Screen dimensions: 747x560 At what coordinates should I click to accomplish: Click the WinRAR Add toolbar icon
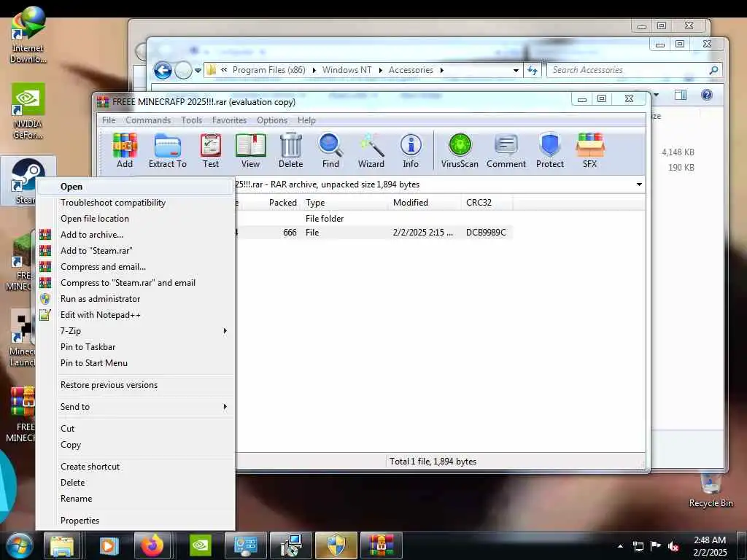click(x=124, y=150)
